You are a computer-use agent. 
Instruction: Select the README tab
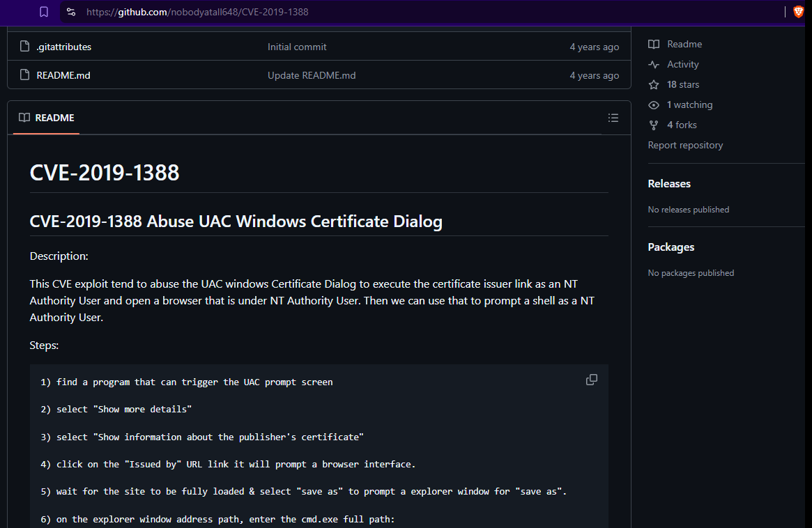click(x=47, y=118)
